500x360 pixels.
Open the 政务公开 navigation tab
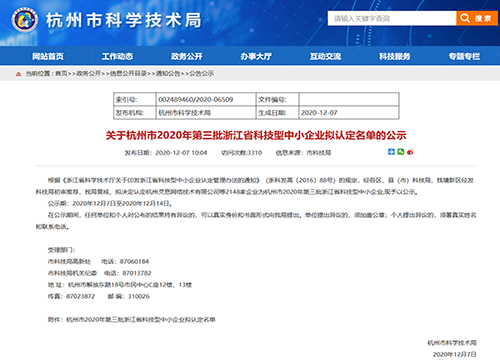coord(187,56)
